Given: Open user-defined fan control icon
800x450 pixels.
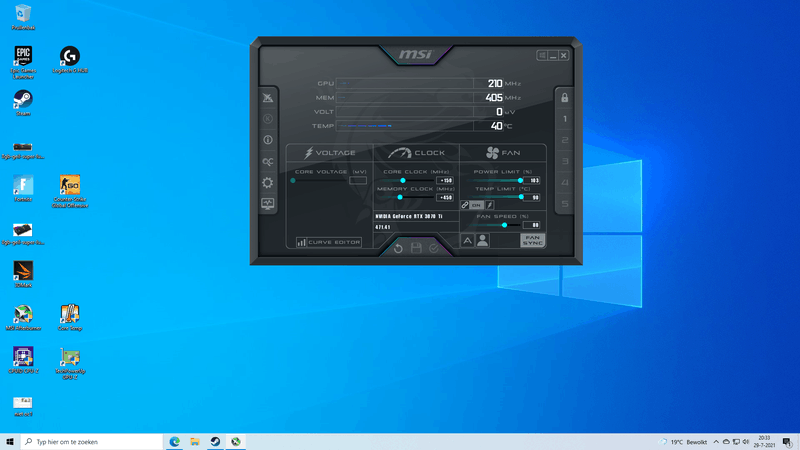Looking at the screenshot, I should [483, 241].
